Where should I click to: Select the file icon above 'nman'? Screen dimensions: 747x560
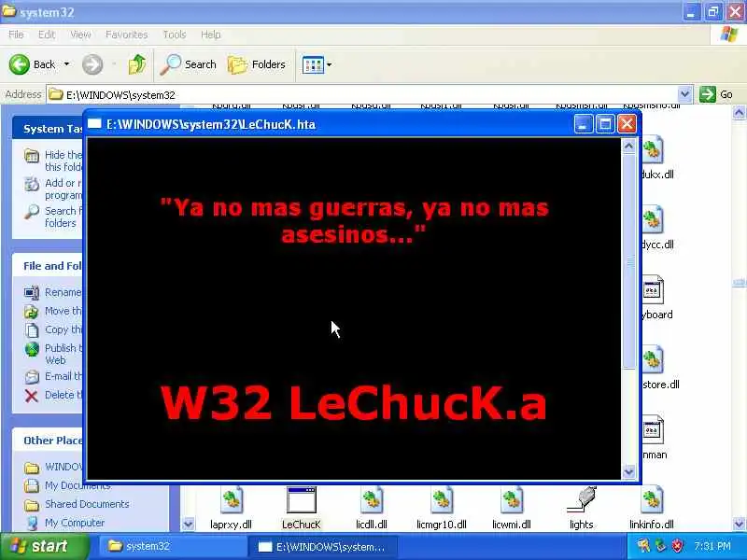tap(652, 429)
